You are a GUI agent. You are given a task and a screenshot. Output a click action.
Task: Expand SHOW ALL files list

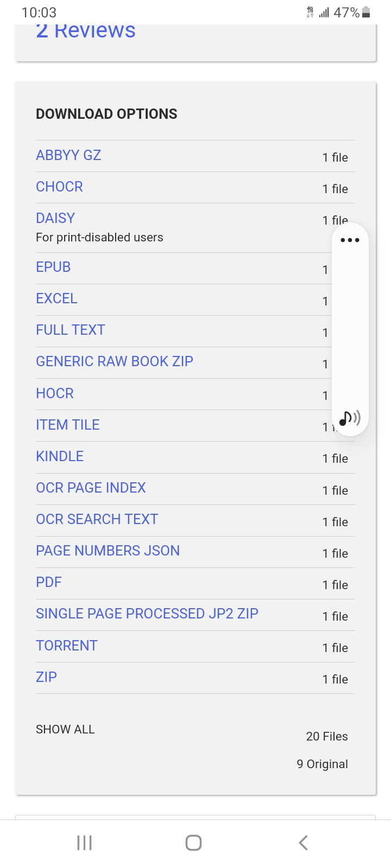click(65, 729)
